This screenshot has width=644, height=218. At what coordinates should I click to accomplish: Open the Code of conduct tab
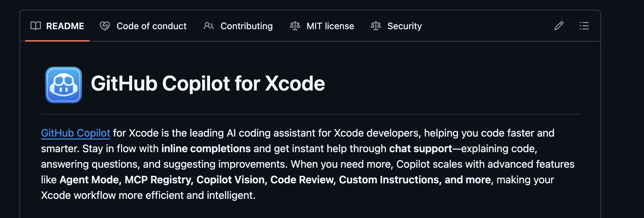click(x=152, y=26)
